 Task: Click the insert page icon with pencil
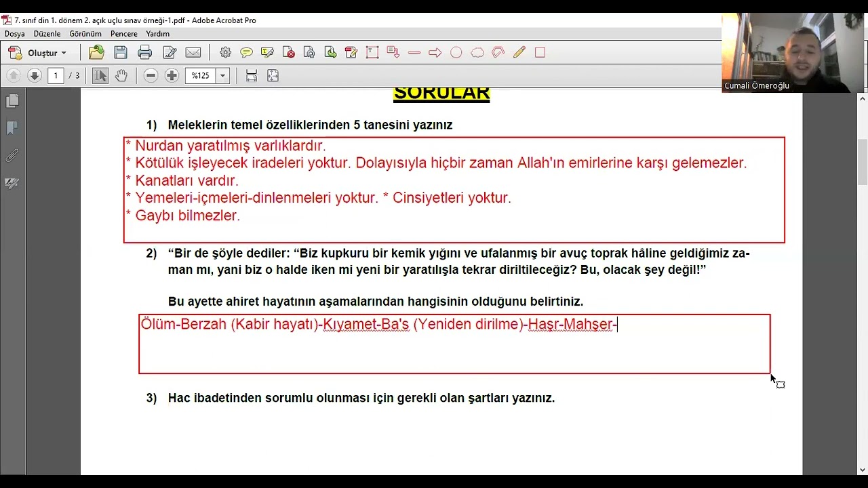point(351,52)
